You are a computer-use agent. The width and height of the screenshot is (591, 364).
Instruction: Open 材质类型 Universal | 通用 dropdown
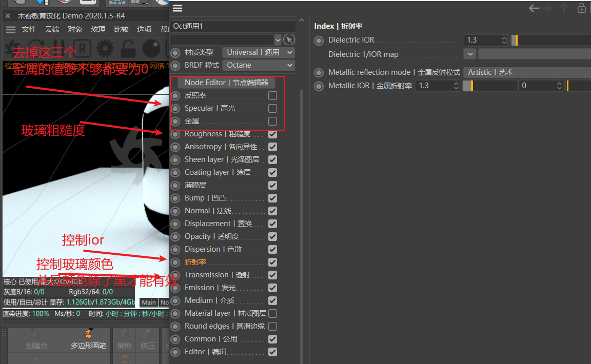point(259,52)
